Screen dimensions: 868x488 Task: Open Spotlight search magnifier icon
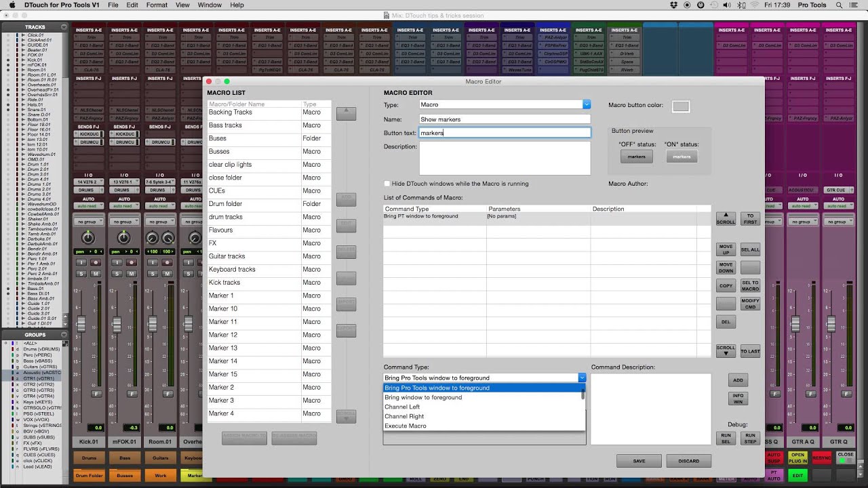pos(839,5)
